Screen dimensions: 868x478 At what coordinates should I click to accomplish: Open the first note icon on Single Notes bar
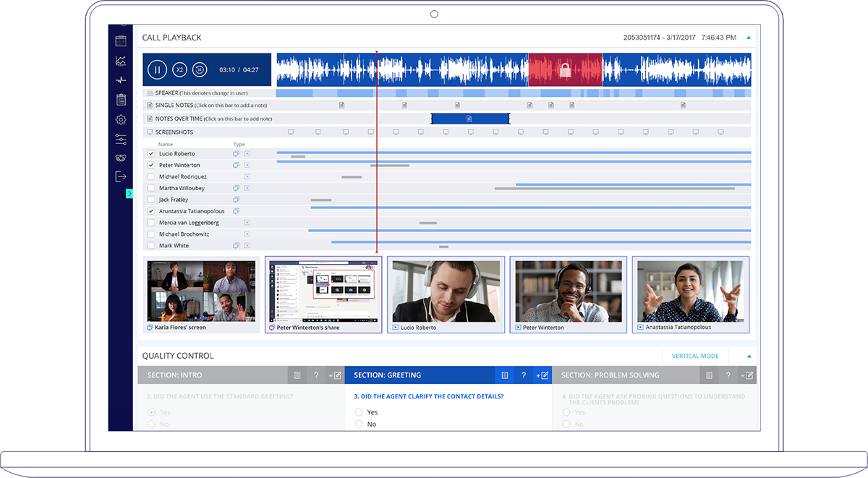(342, 105)
